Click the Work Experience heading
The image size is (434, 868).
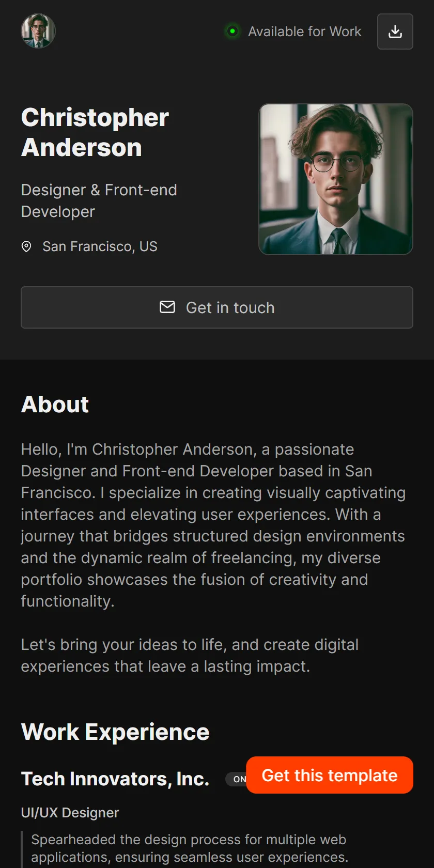tap(115, 732)
